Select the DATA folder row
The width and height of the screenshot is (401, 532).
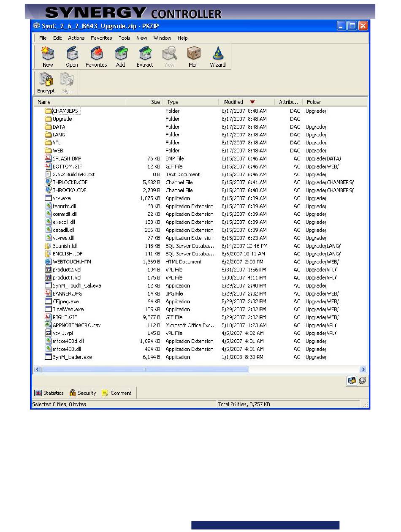200,127
